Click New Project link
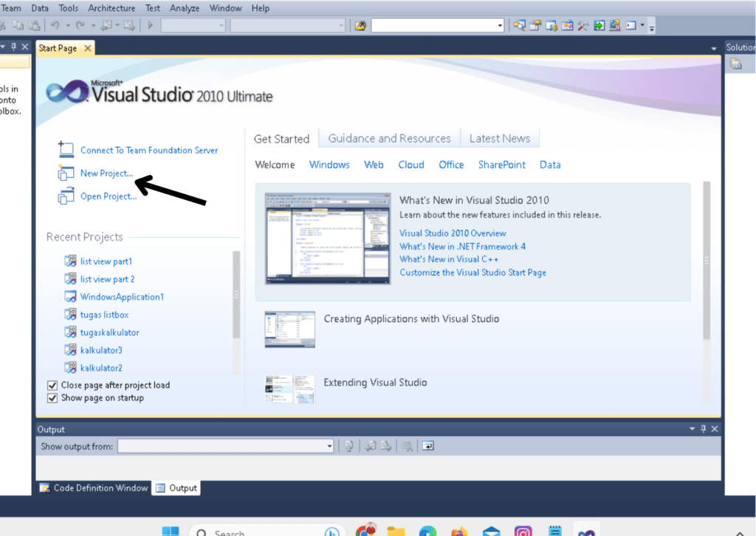The width and height of the screenshot is (756, 536). 106,173
